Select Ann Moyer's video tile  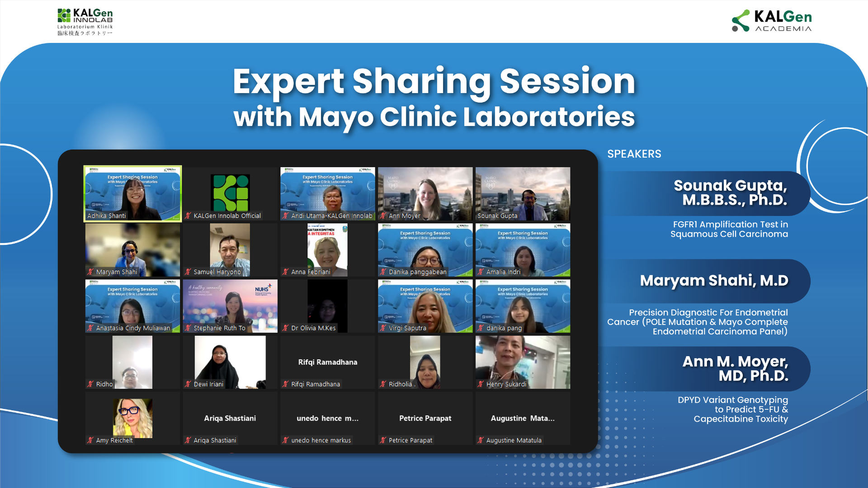(425, 193)
